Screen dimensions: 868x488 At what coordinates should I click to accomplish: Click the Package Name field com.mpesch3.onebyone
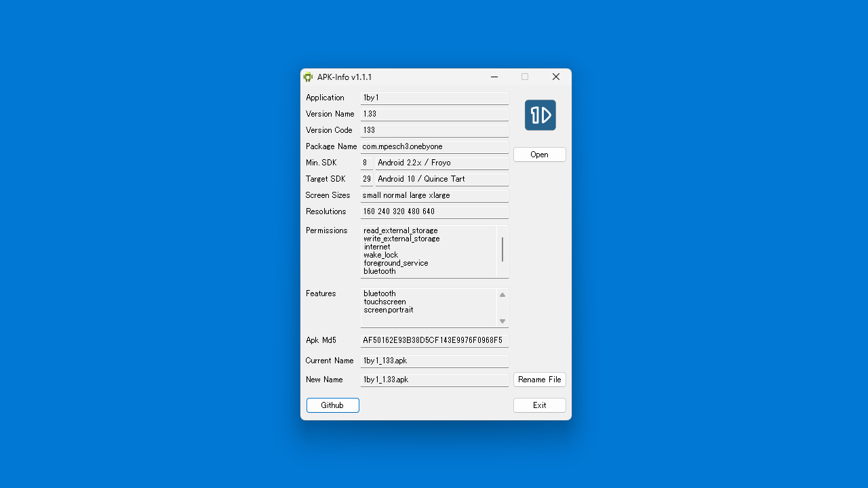[x=435, y=147]
